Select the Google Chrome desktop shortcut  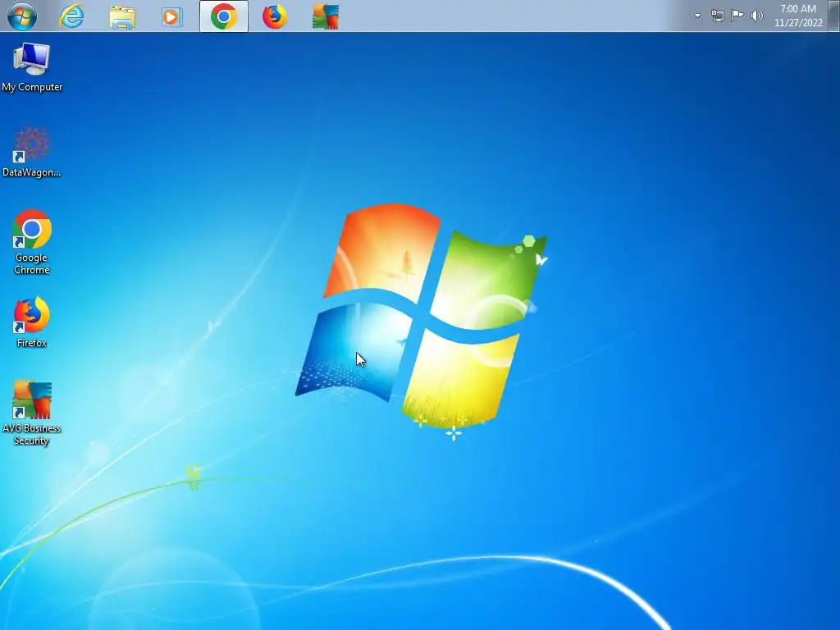pyautogui.click(x=32, y=242)
